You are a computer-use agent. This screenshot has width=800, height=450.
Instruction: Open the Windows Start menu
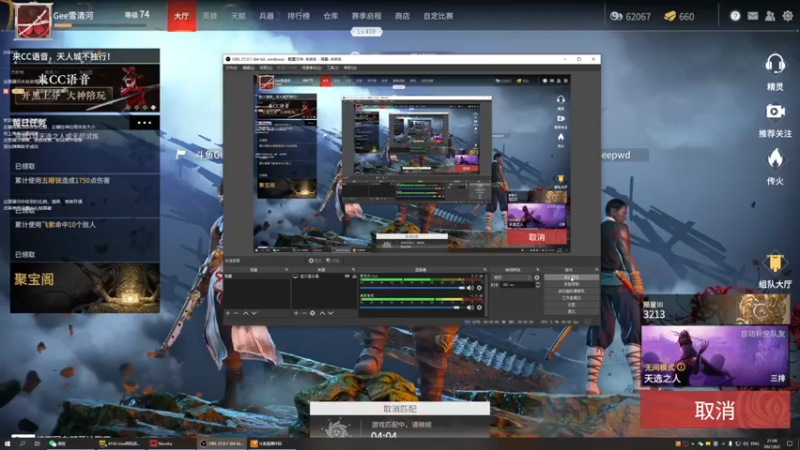click(7, 444)
